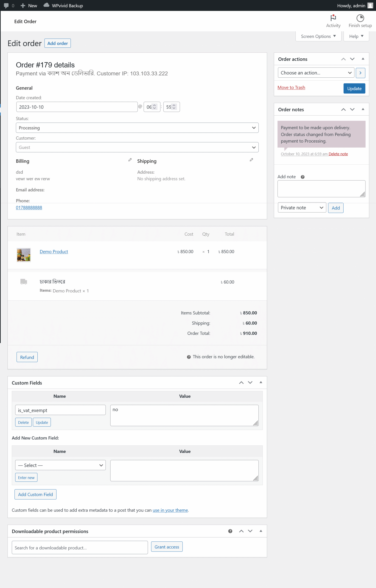Open the Activity panel icon
The width and height of the screenshot is (376, 588).
[333, 18]
